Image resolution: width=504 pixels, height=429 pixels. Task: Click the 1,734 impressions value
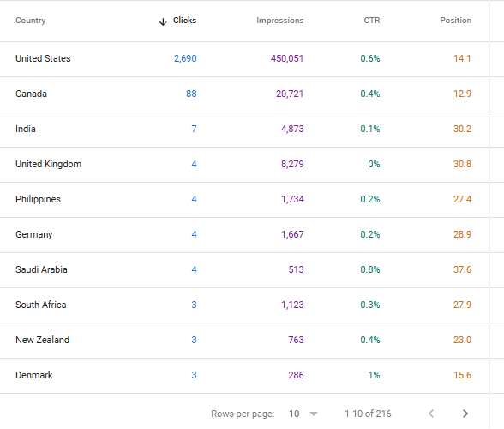click(x=292, y=199)
